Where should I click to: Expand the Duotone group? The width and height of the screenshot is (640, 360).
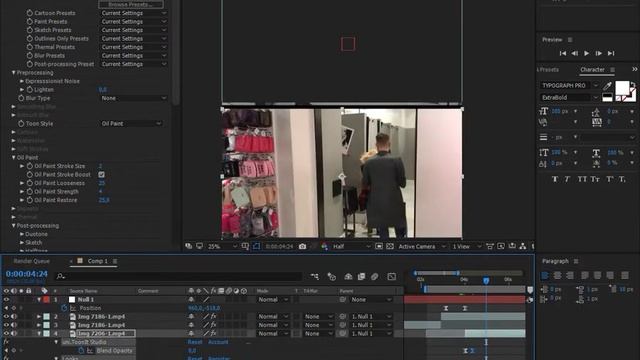[22, 234]
